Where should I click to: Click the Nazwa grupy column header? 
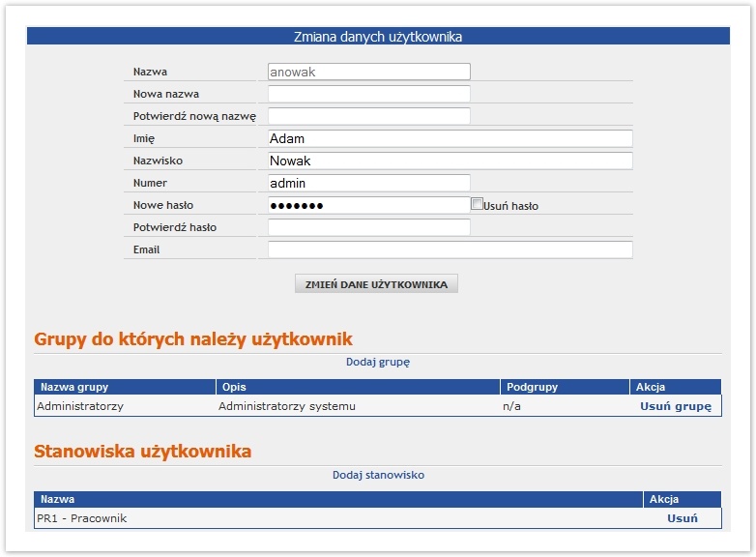click(73, 387)
